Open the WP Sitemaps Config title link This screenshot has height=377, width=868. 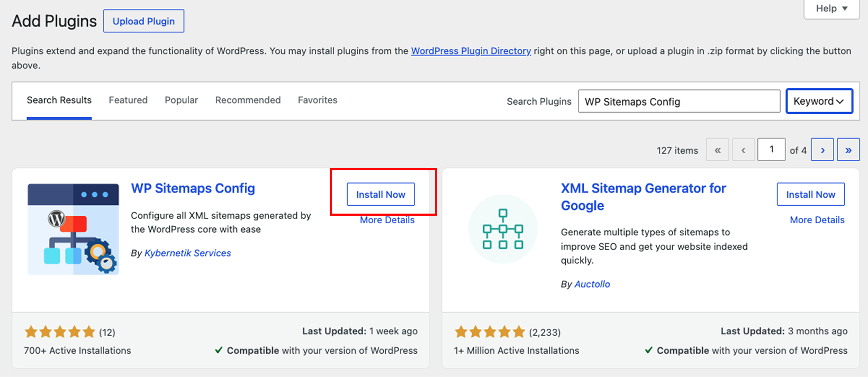[193, 188]
